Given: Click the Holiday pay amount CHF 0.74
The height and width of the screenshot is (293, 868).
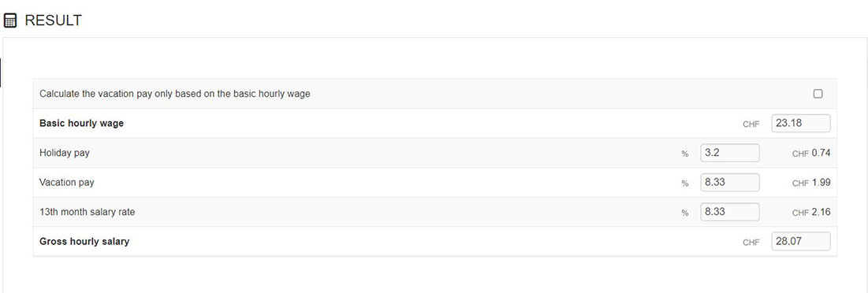Looking at the screenshot, I should click(811, 153).
